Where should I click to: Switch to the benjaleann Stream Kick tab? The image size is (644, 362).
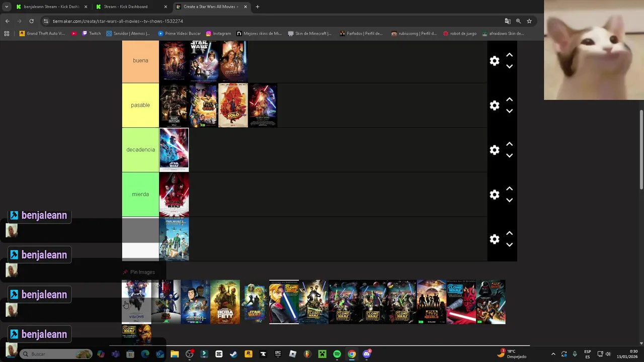51,7
